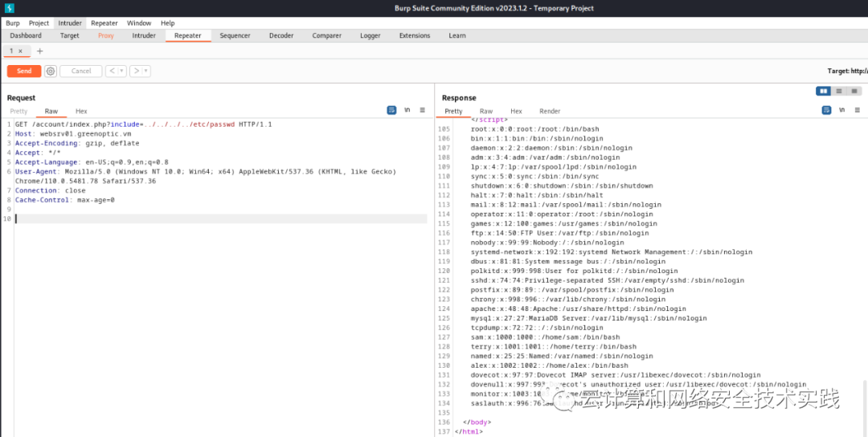Open the Help menu
Viewport: 868px width, 437px height.
click(168, 23)
